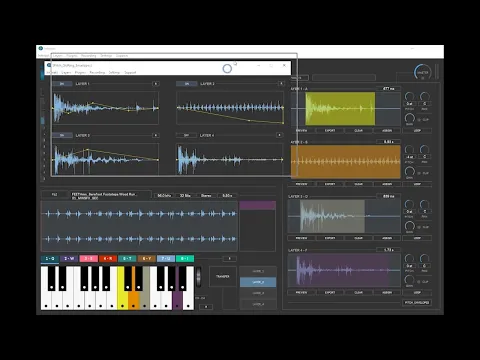This screenshot has height=360, width=480.
Task: Click the pitch wheel beside the keyboard
Action: click(x=199, y=276)
